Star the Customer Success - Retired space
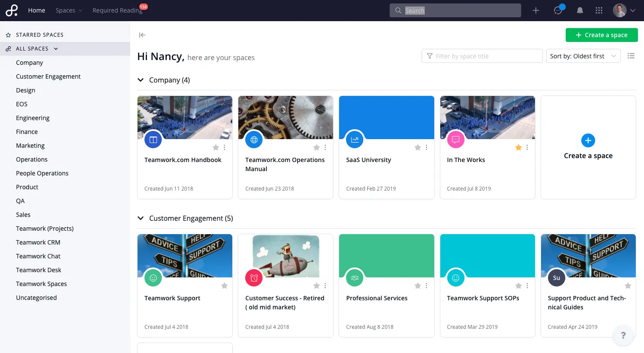 [317, 286]
